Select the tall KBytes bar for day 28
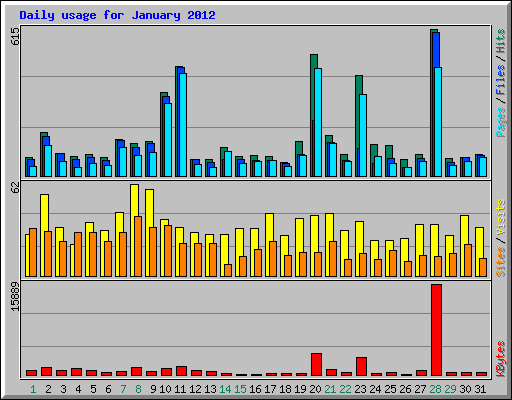 (x=436, y=330)
